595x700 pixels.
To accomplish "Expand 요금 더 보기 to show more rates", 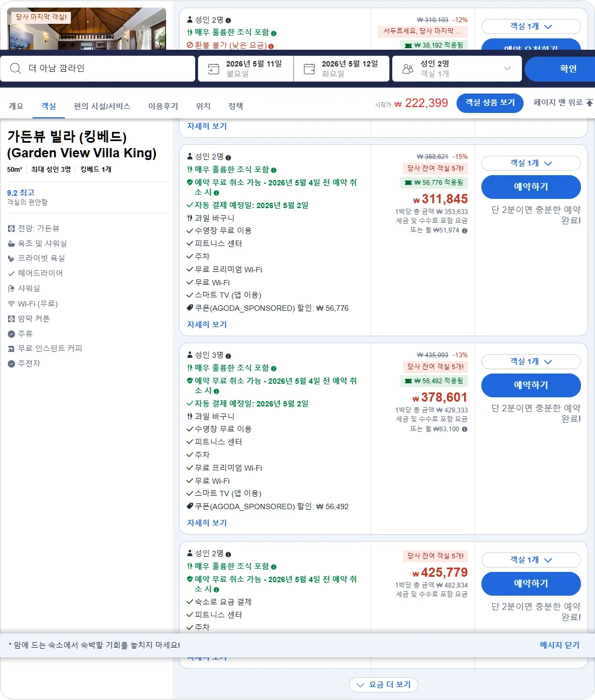I will coord(384,685).
